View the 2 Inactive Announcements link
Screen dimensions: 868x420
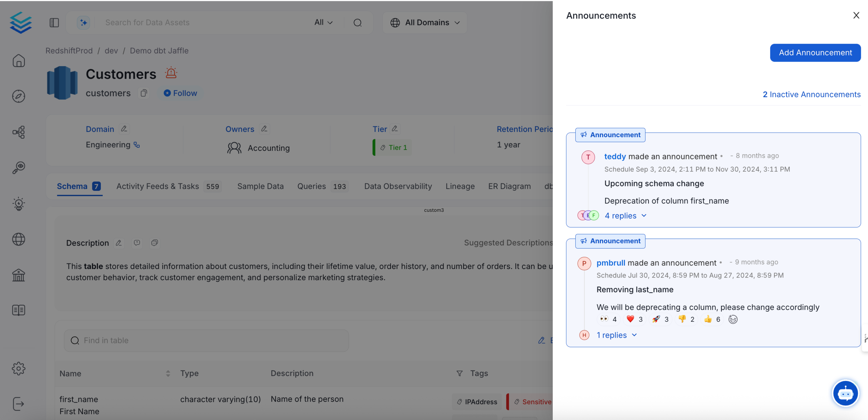point(811,94)
